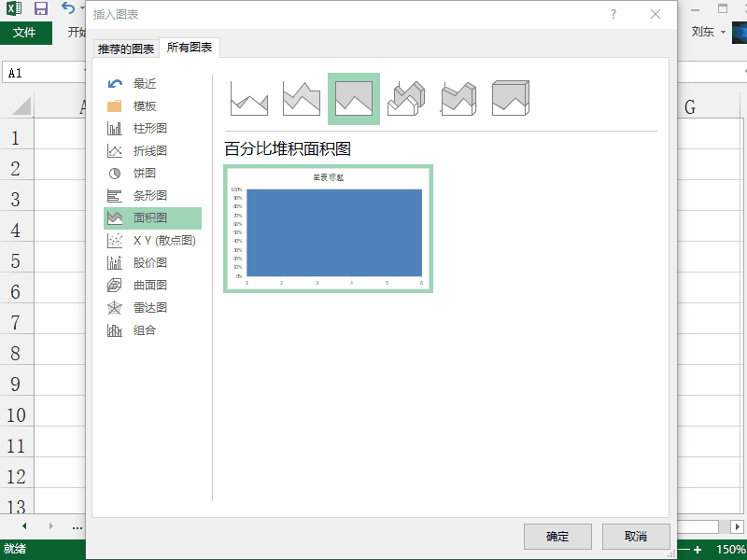Image resolution: width=747 pixels, height=560 pixels.
Task: Select the blue chart preview thumbnail
Action: tap(329, 229)
